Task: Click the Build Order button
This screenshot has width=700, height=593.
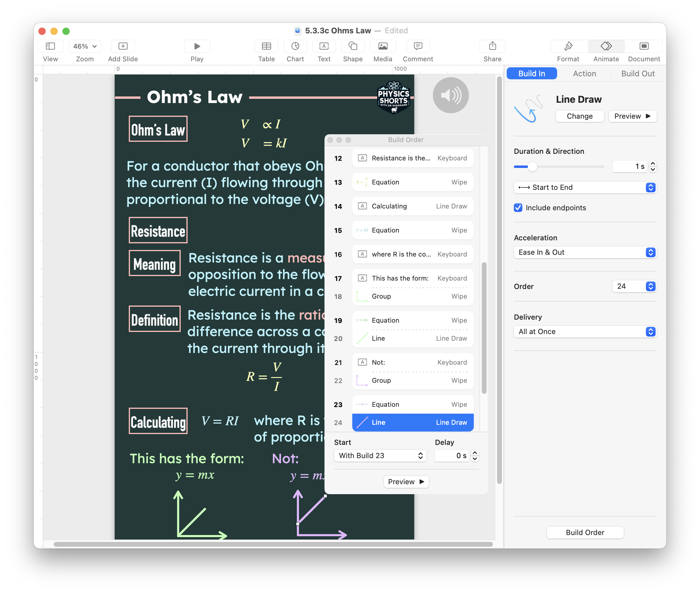Action: coord(585,533)
